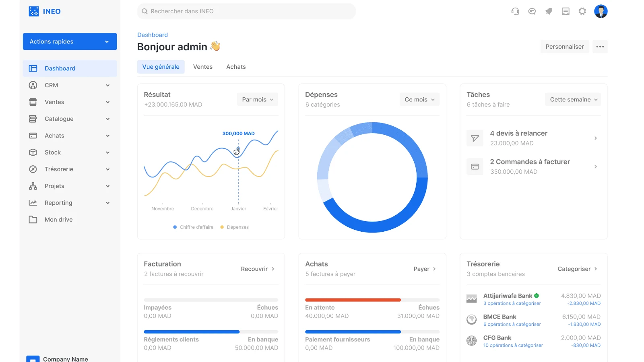Click the INEO logo icon
Image resolution: width=644 pixels, height=362 pixels.
(x=34, y=11)
